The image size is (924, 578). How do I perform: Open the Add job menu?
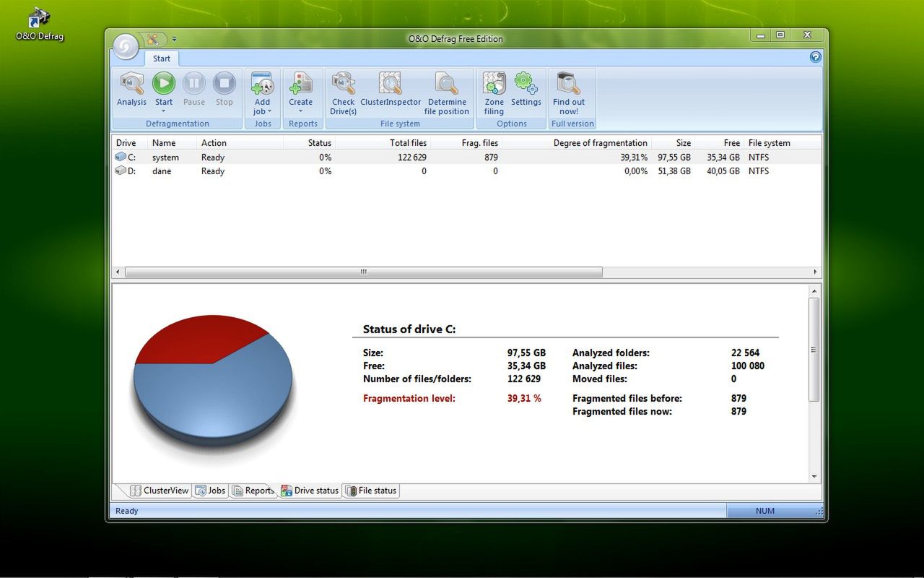coord(262,93)
